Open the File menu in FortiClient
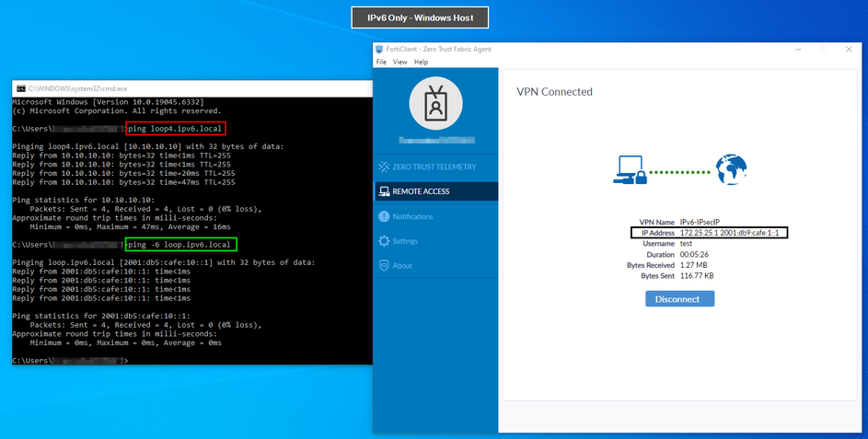This screenshot has width=868, height=439. 381,62
